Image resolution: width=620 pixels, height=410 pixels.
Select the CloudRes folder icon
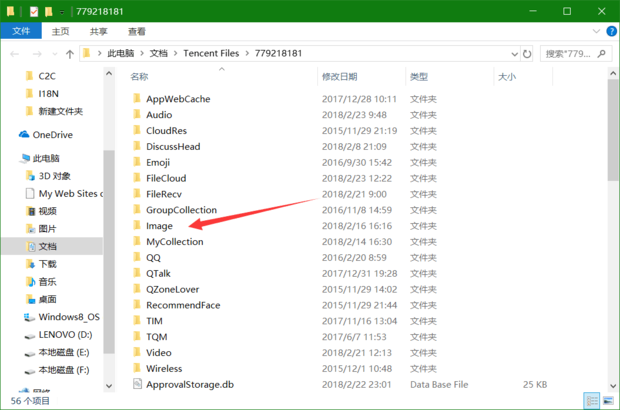137,130
